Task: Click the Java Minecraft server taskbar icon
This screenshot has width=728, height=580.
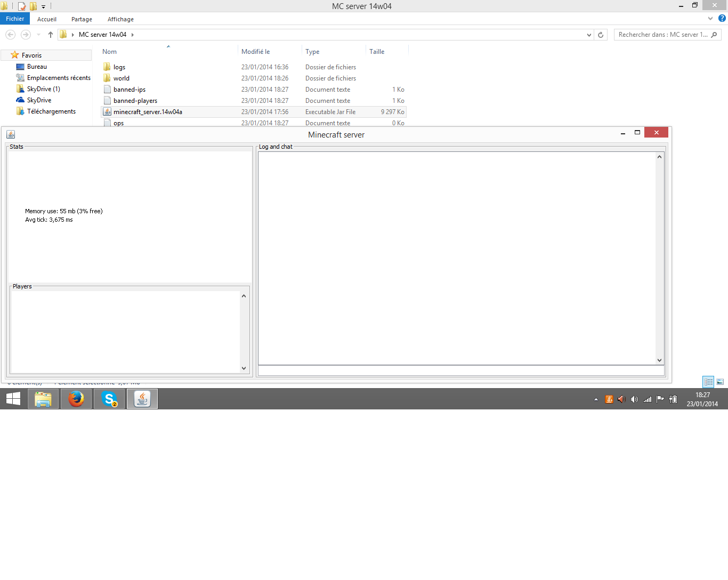Action: click(x=142, y=399)
